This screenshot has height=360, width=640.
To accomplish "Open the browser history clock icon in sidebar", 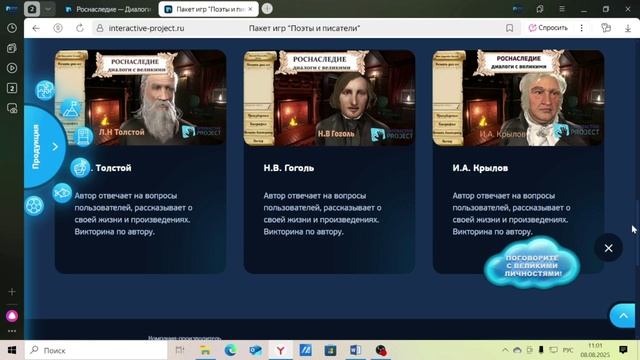I will coord(12,28).
